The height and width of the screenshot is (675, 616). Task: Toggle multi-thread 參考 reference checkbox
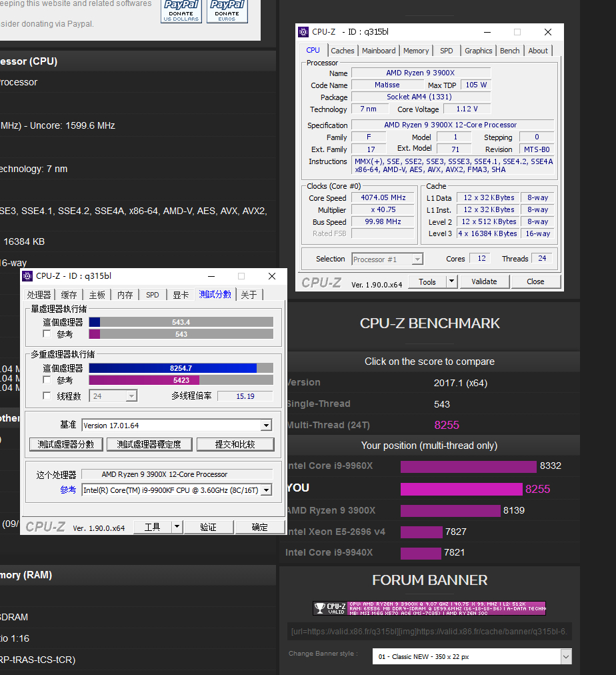click(x=47, y=380)
